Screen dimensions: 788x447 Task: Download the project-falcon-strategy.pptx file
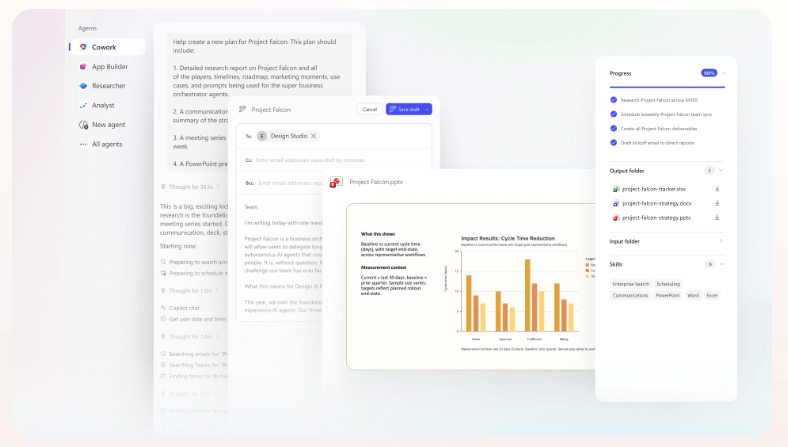pos(717,217)
